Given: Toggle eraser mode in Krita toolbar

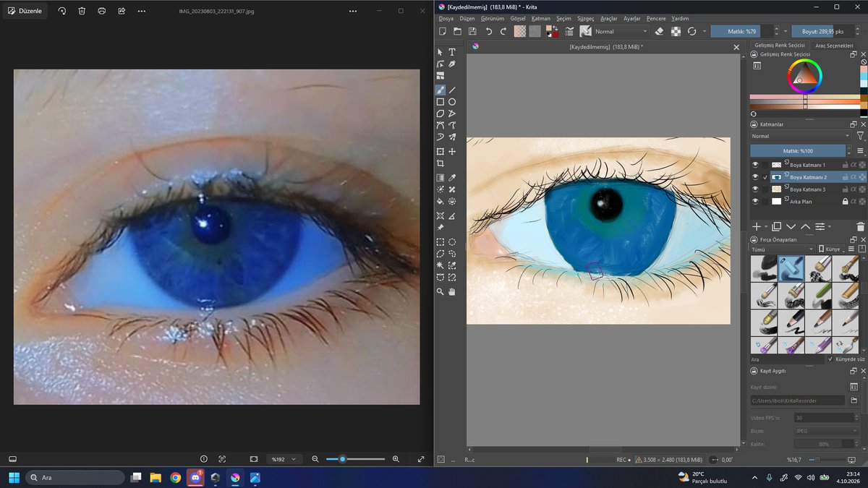Looking at the screenshot, I should click(x=659, y=31).
